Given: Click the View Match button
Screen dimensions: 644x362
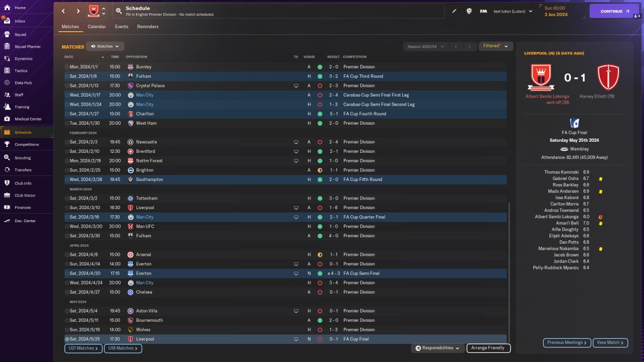Looking at the screenshot, I should 610,342.
